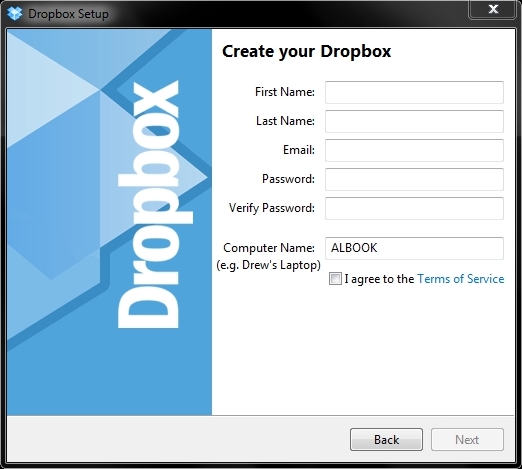522x469 pixels.
Task: Click the Computer Name field containing ALBOOK
Action: (414, 248)
